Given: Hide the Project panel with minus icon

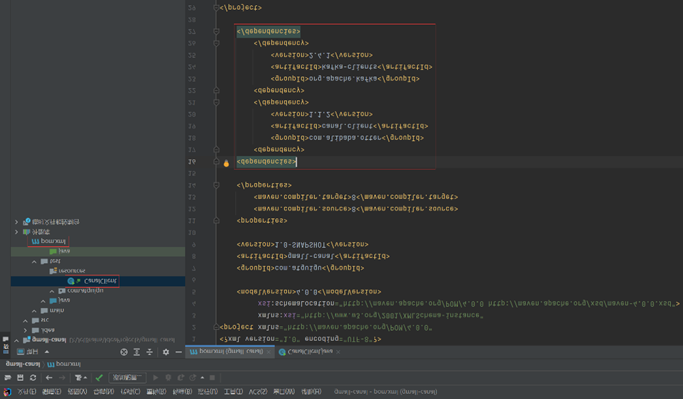Looking at the screenshot, I should (x=179, y=352).
